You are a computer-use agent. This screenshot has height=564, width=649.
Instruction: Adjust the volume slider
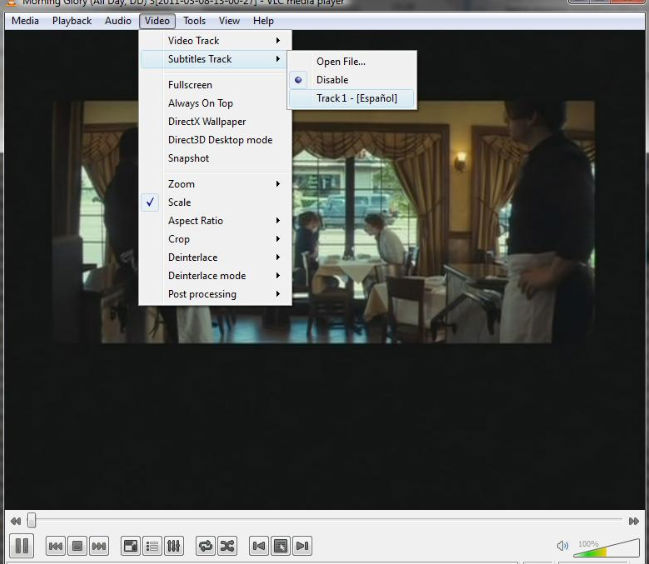(x=606, y=548)
